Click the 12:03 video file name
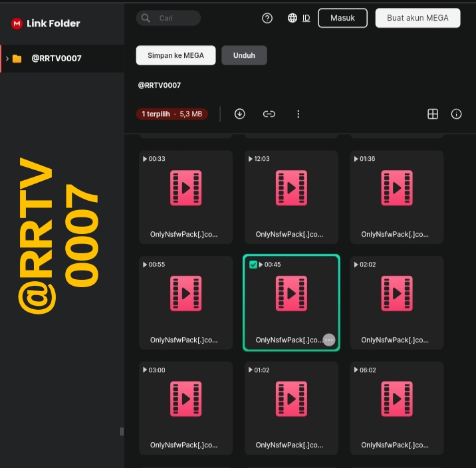The height and width of the screenshot is (468, 476). pos(289,234)
